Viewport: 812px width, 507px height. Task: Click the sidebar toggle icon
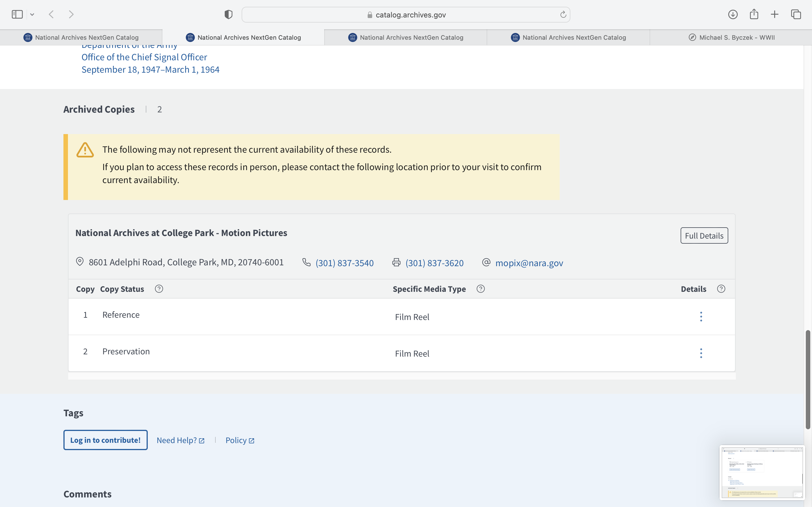17,14
